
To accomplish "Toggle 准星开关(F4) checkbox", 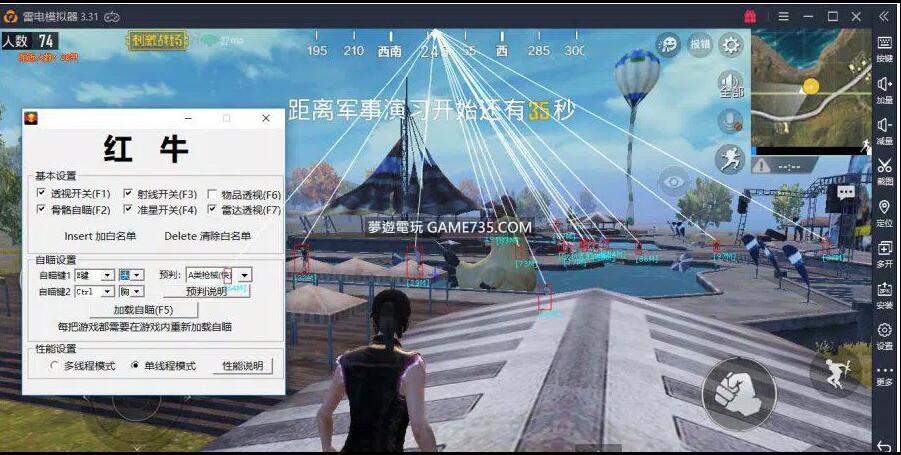I will coord(128,209).
